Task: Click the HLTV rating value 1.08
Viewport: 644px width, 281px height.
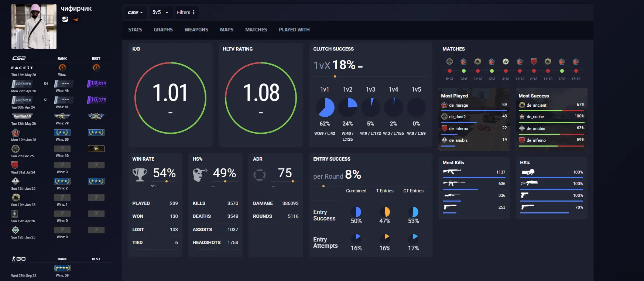Action: click(261, 93)
